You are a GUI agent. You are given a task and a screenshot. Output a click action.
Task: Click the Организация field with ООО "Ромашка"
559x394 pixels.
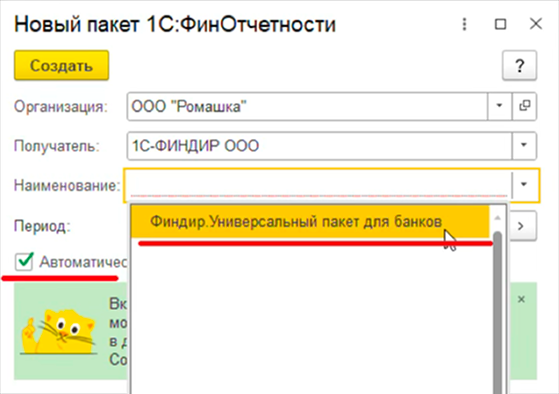coord(307,106)
